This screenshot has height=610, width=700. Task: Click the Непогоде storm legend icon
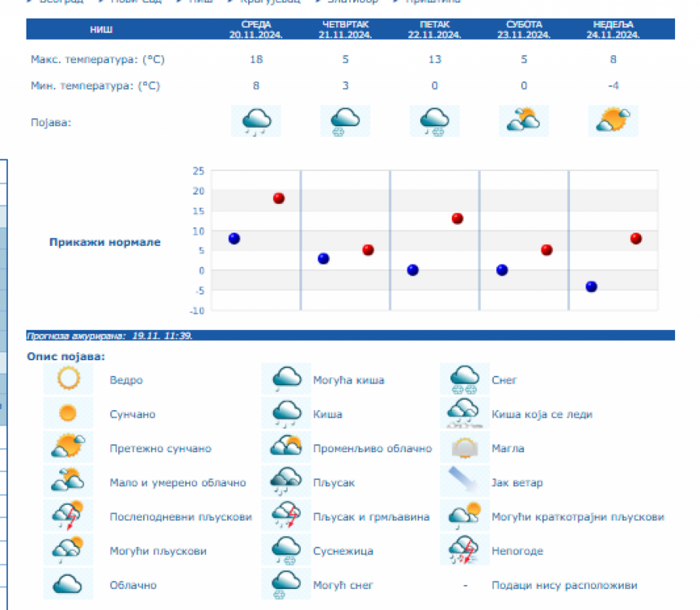click(464, 550)
